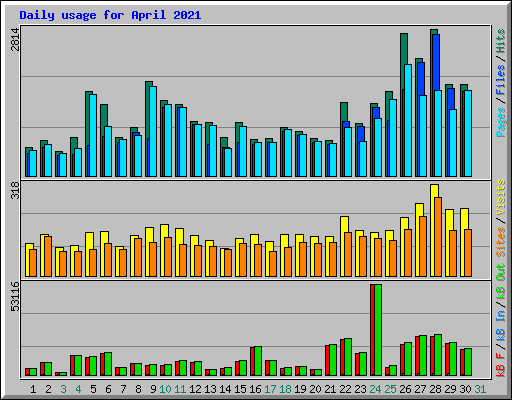Screen dimensions: 512x400
Task: Click the "Visits" legend label
Action: click(501, 197)
